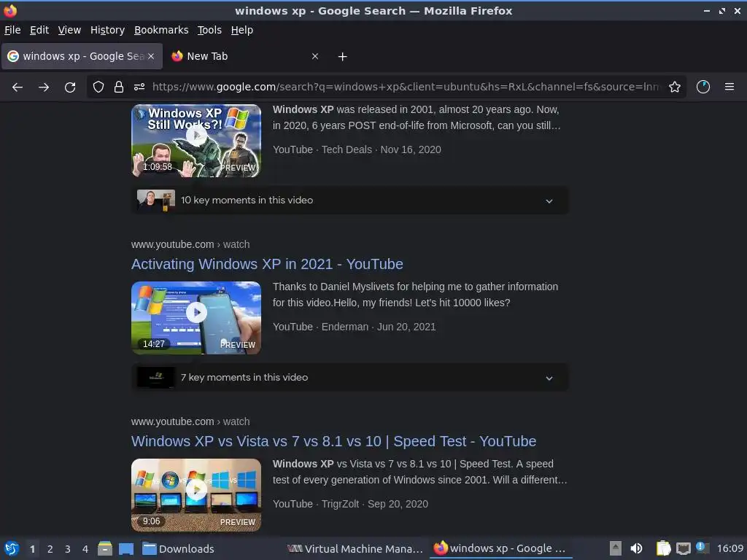Open the application launcher in taskbar

12,549
